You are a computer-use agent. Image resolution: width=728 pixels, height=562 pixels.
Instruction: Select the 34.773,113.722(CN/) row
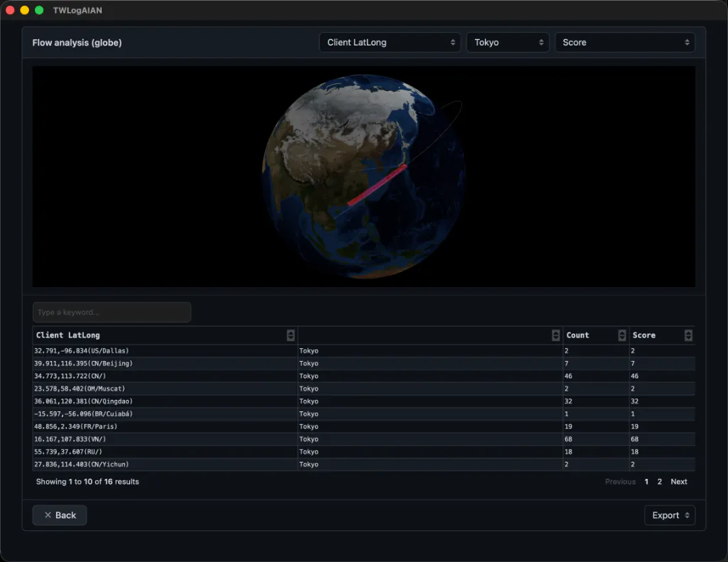363,376
